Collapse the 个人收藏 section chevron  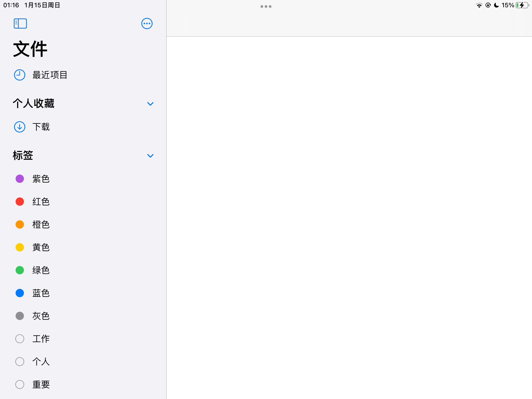[x=150, y=104]
